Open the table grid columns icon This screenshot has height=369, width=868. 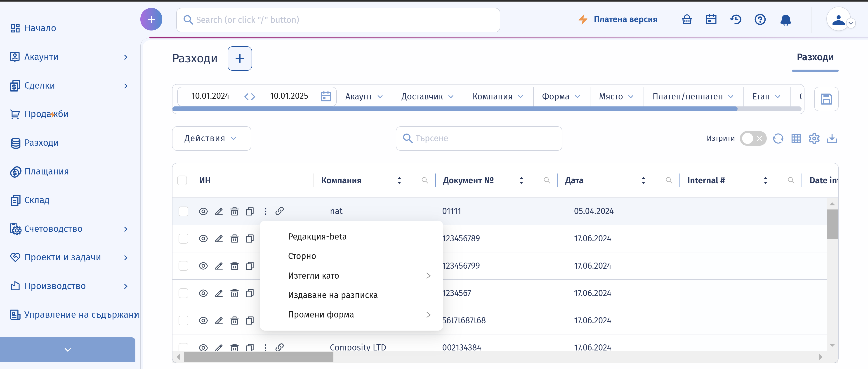click(796, 139)
